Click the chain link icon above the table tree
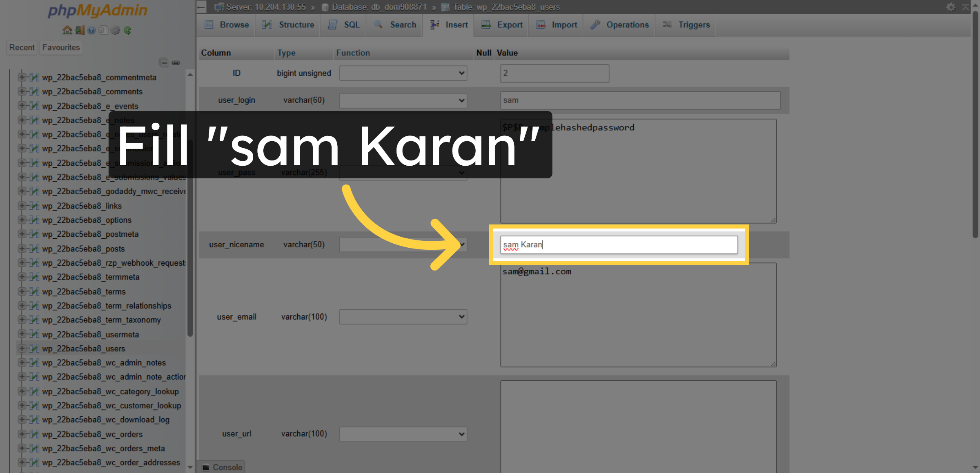The image size is (980, 473). coord(176,63)
